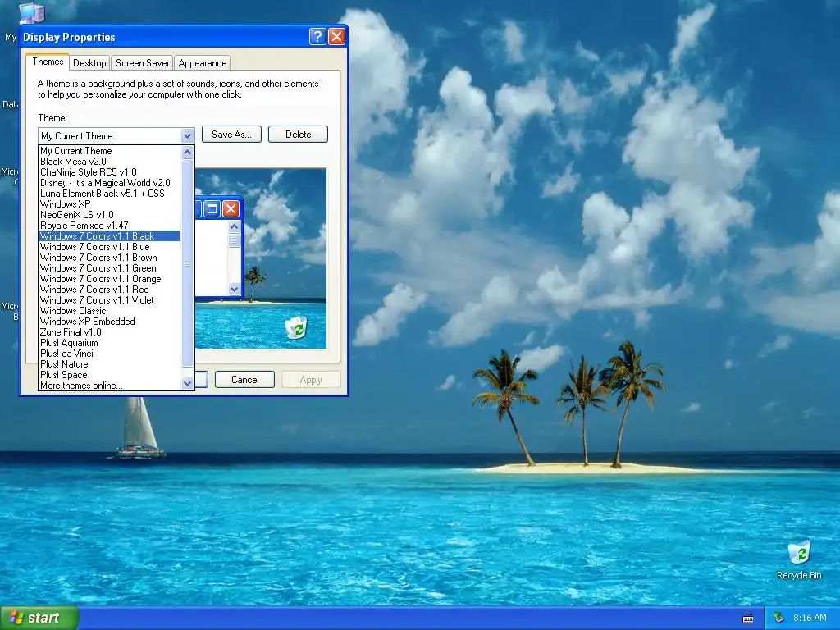
Task: Select Windows 7 Colors v1.1 Black
Action: coord(111,236)
